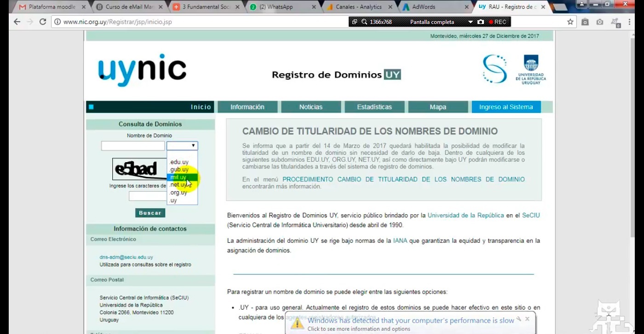The image size is (644, 334).
Task: Click the Correo Postal label
Action: click(107, 280)
